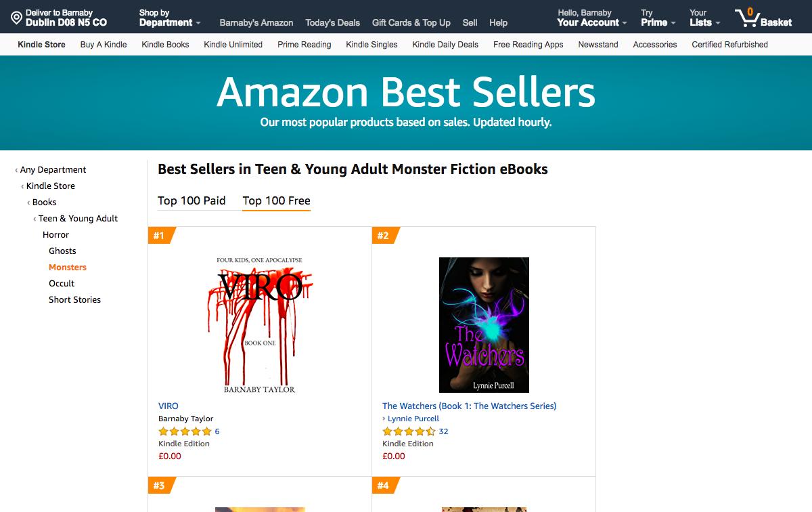812x512 pixels.
Task: Select the Monsters category filter
Action: 67,267
